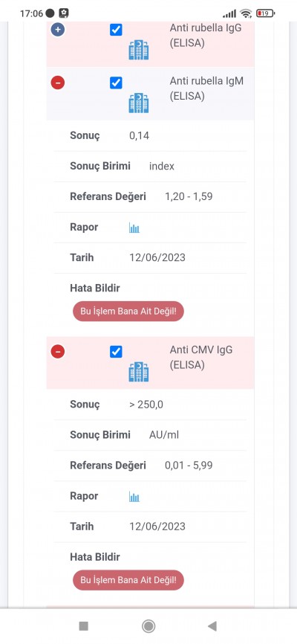Collapse Anti rubella IgM with minus button

[x=58, y=83]
